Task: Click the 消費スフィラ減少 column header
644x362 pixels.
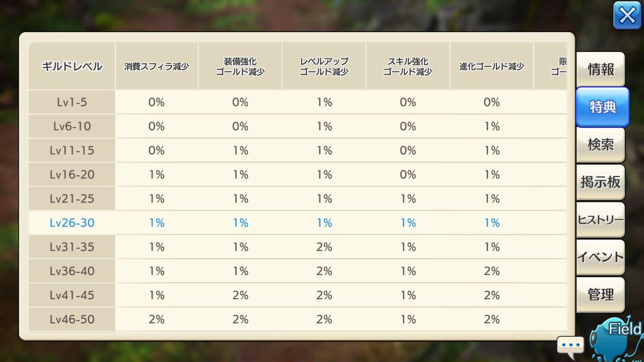Action: click(x=157, y=66)
